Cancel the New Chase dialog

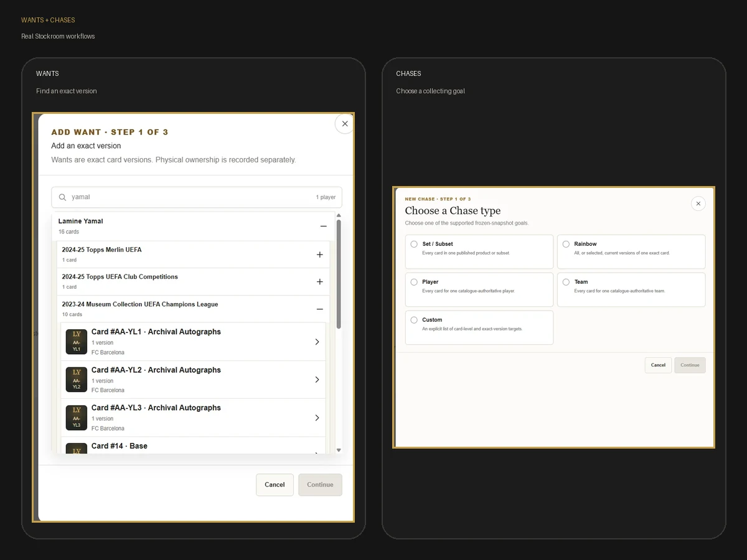[658, 365]
